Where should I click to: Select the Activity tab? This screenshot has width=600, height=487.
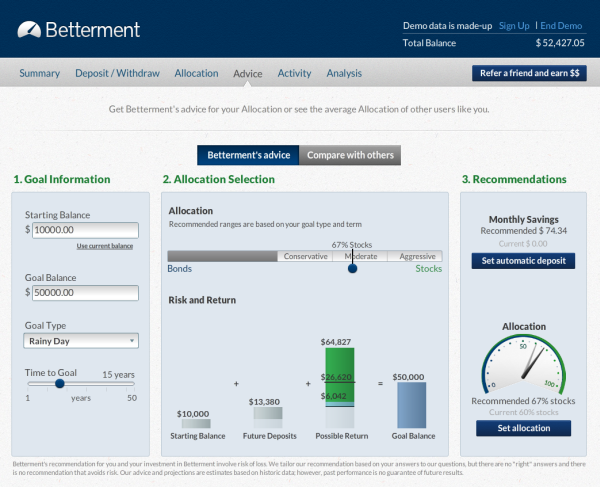(294, 73)
